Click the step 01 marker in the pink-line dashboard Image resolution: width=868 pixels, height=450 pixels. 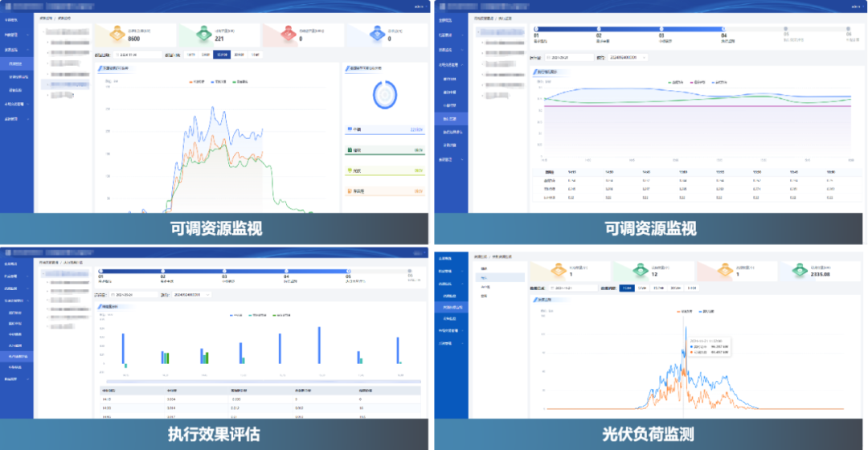point(536,29)
